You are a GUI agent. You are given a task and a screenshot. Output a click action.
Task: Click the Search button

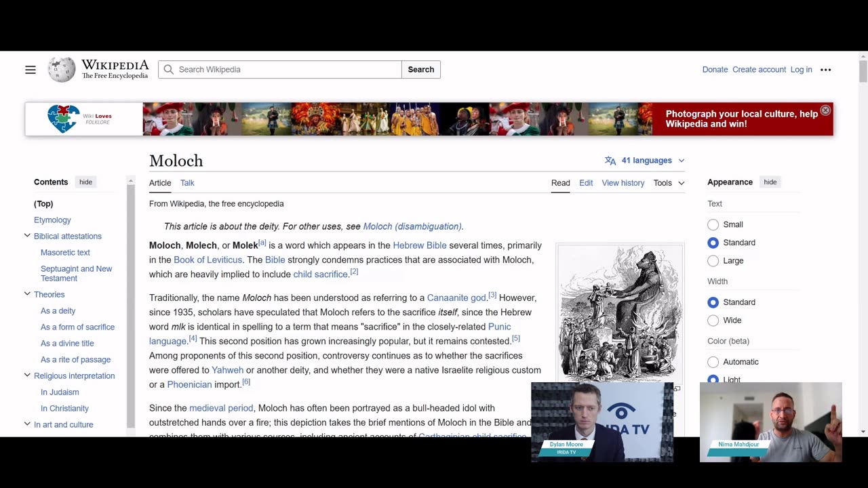pyautogui.click(x=421, y=69)
